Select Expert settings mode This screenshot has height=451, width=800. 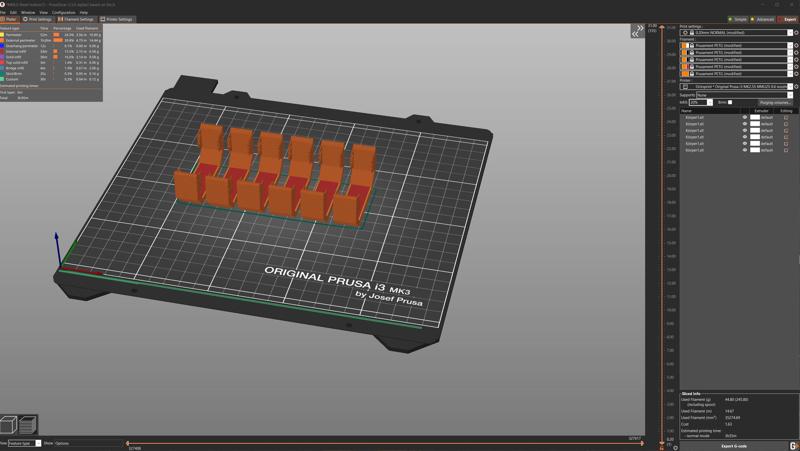coord(788,19)
